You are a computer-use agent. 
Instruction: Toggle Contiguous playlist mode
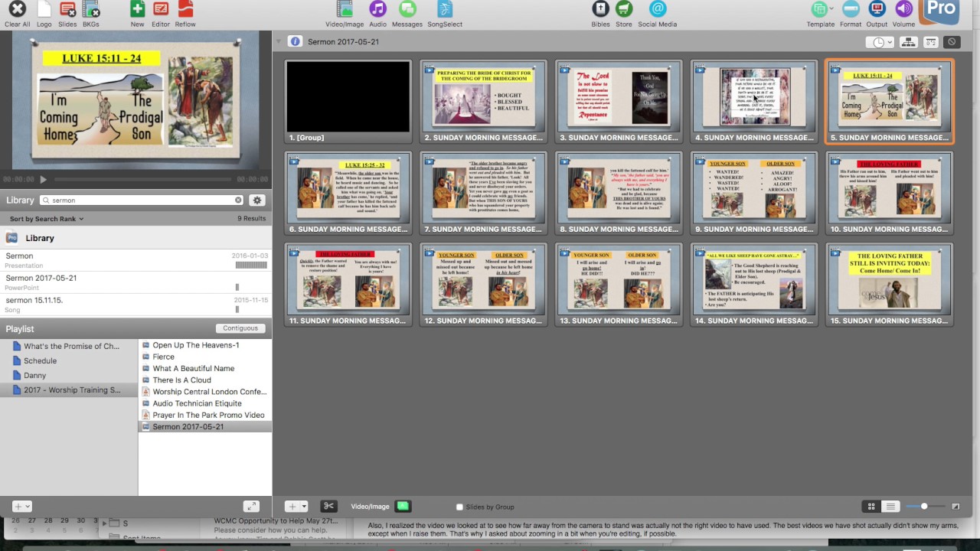[x=240, y=328]
